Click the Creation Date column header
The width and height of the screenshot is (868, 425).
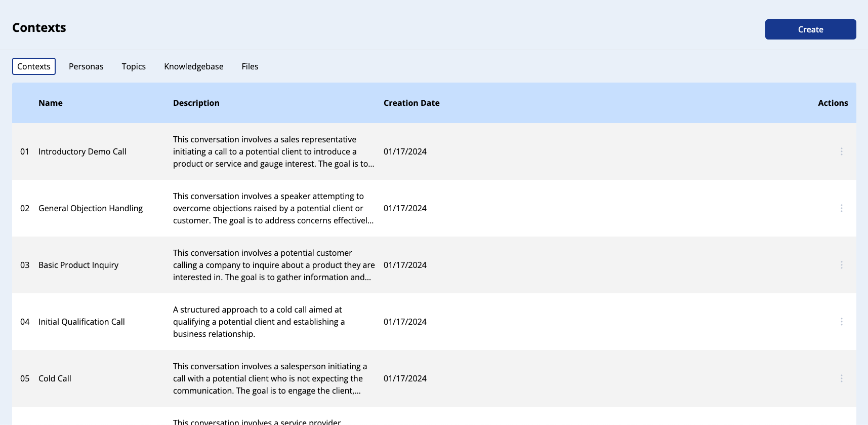click(x=411, y=103)
